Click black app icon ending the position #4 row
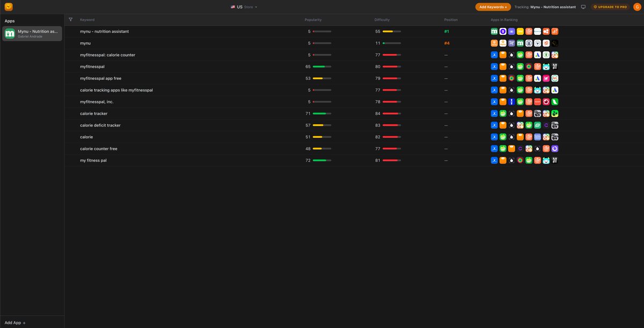Viewport: 644px width, 328px height. [555, 43]
